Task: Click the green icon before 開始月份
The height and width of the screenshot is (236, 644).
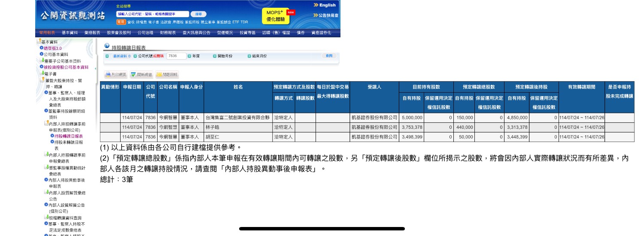Action: click(x=215, y=56)
